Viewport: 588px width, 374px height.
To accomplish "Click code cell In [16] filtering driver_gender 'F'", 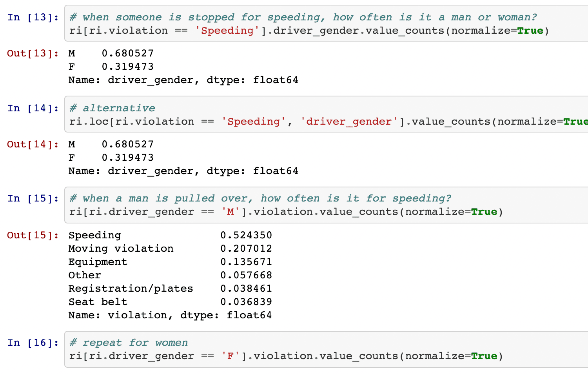I will click(x=326, y=349).
